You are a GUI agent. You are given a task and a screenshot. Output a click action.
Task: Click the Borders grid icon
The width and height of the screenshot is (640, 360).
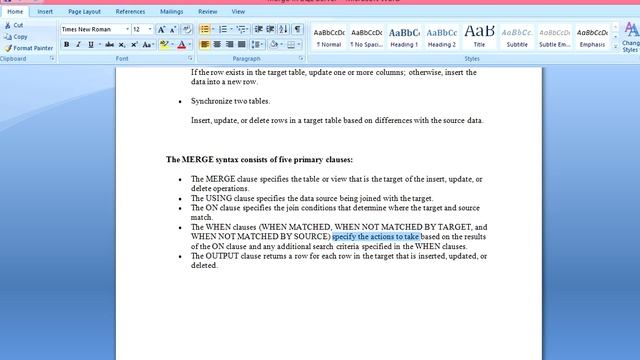(291, 44)
